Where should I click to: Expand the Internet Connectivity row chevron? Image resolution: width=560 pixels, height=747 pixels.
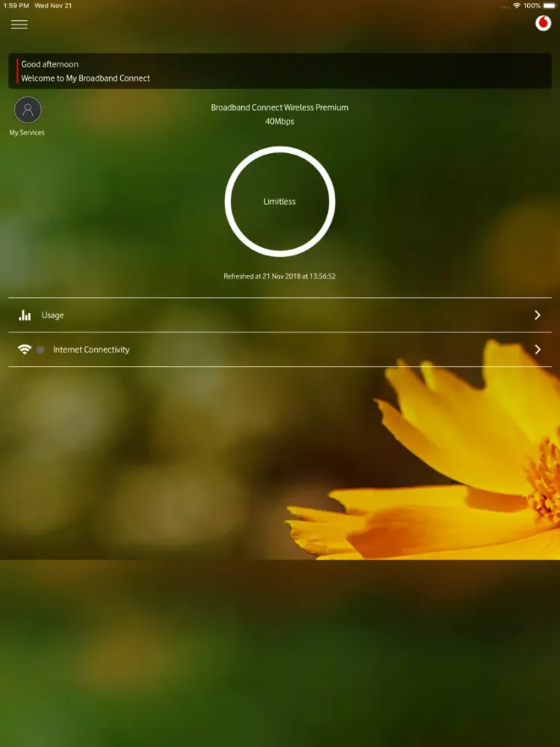[538, 349]
